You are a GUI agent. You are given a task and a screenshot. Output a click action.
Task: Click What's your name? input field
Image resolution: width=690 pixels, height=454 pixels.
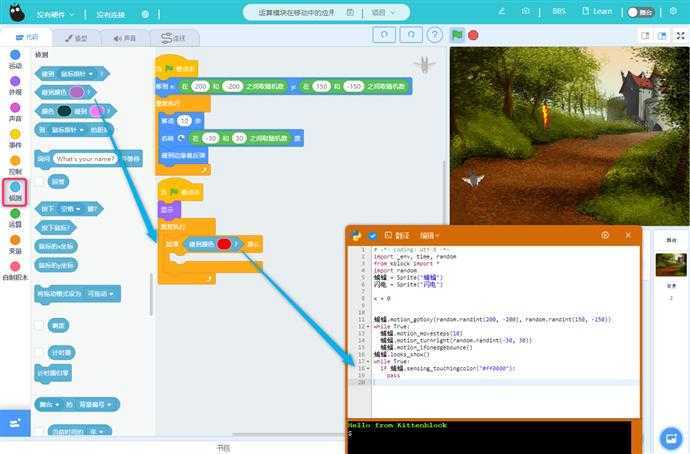click(x=85, y=159)
